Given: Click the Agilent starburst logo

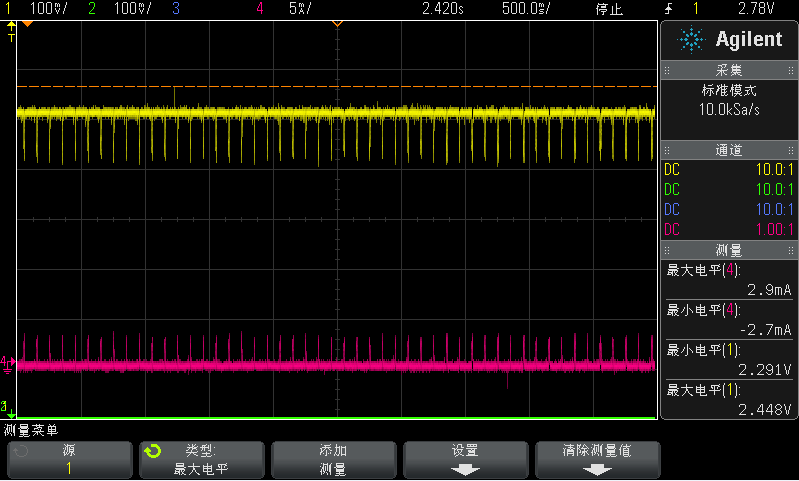Looking at the screenshot, I should pyautogui.click(x=691, y=40).
